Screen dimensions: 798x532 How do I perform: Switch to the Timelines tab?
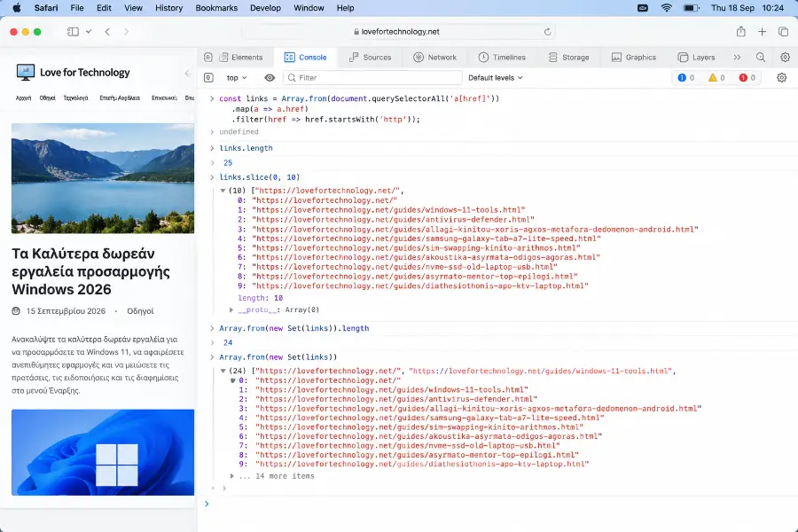[x=502, y=58]
